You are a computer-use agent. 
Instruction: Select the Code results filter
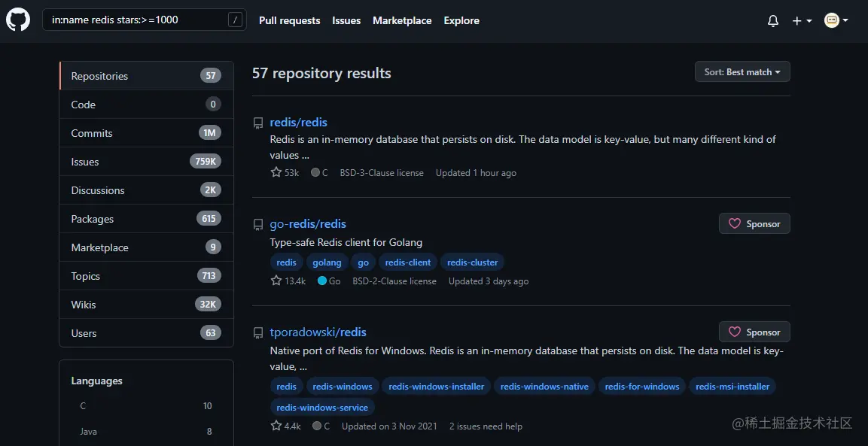(146, 104)
